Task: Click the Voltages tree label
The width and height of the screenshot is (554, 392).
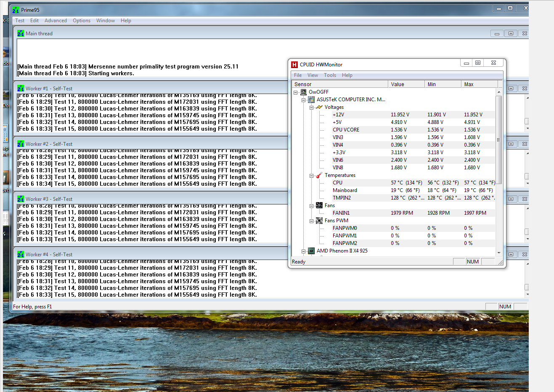Action: coord(334,107)
